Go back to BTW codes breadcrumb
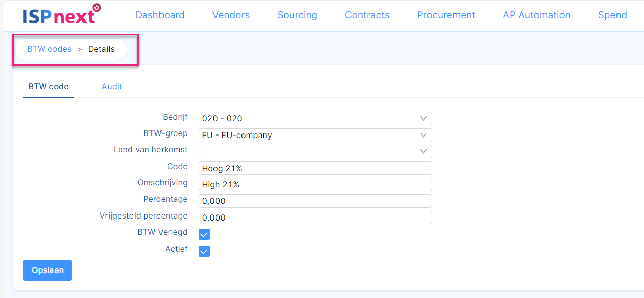Viewport: 644px width, 298px height. click(49, 49)
